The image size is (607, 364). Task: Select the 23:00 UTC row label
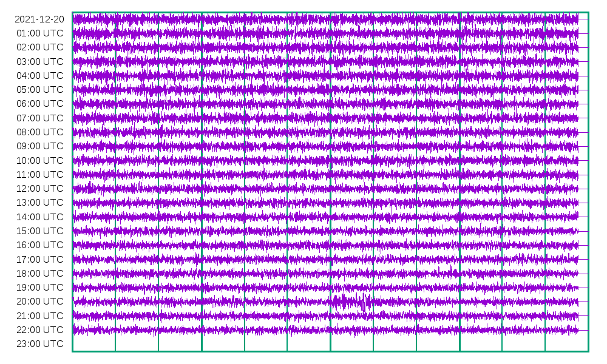(x=40, y=344)
